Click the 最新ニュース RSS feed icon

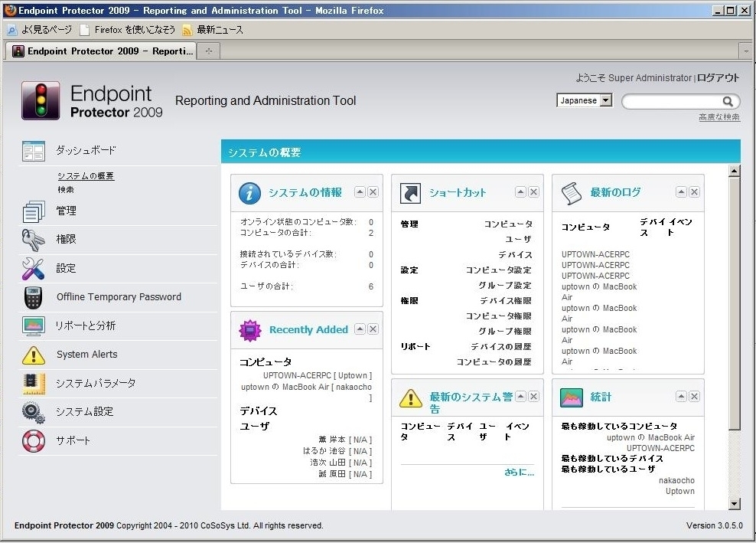pos(187,31)
